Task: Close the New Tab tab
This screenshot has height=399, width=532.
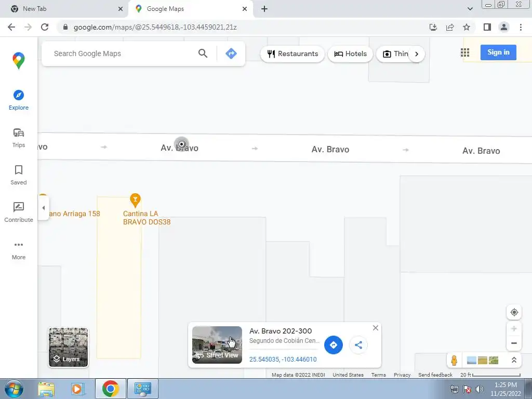Action: click(121, 9)
